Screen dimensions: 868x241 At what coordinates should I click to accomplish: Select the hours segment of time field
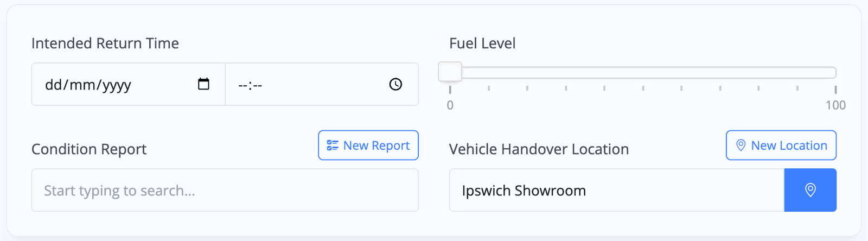(242, 85)
